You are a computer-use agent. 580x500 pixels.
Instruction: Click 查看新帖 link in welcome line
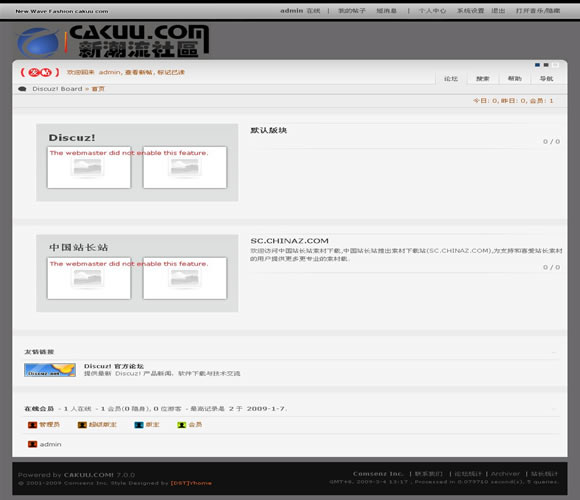138,72
